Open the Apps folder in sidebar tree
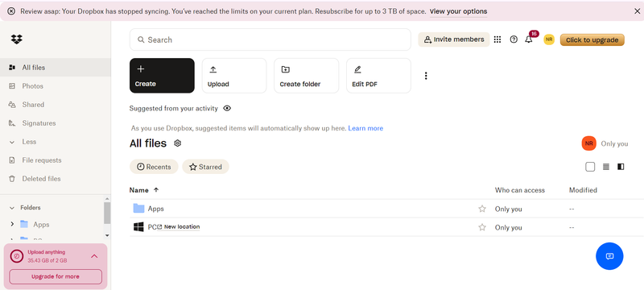Screen dimensions: 644x290 [41, 225]
